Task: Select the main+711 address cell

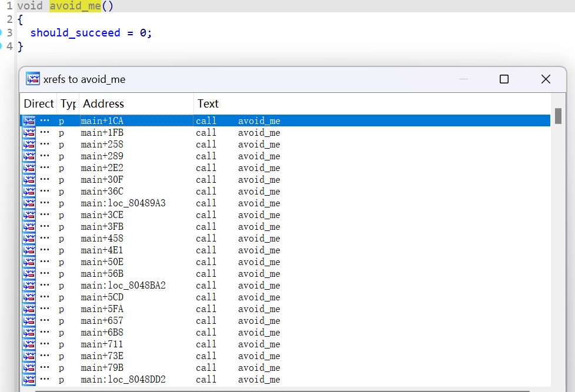Action: (x=136, y=344)
